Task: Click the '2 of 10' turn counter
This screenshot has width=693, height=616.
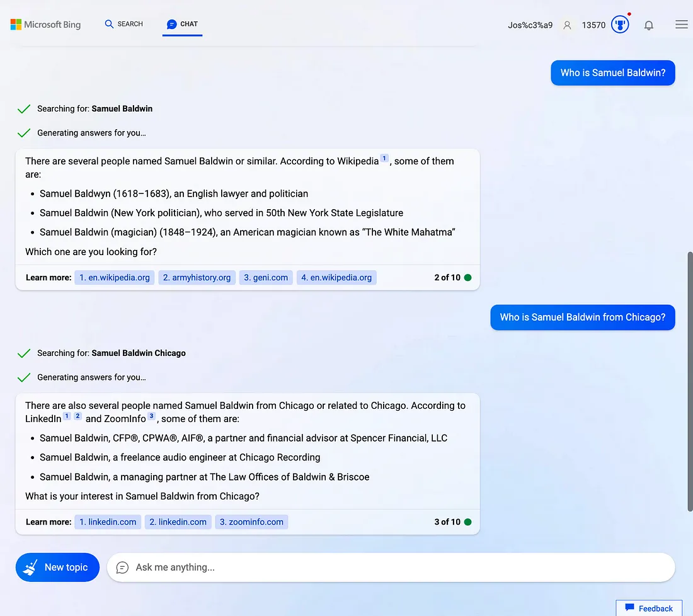Action: click(447, 278)
